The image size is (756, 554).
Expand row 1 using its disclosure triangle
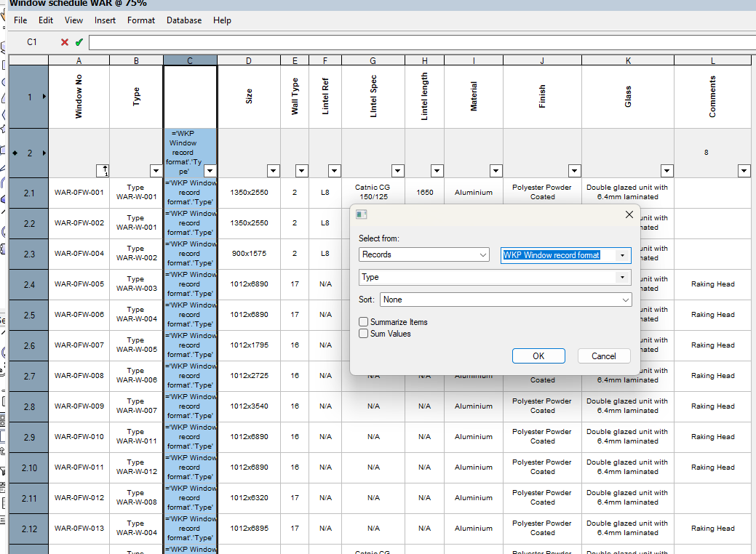click(43, 97)
